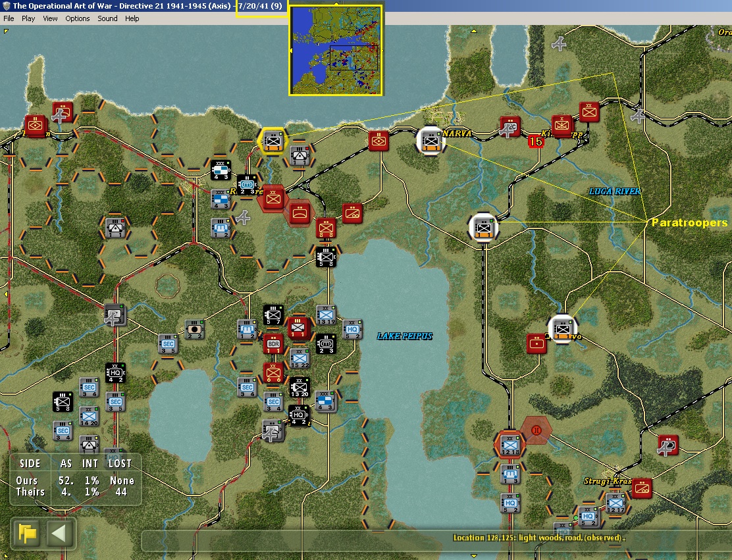Select the black HQ 4 2 unit near SEC 3 4 units
732x560 pixels.
[300, 415]
